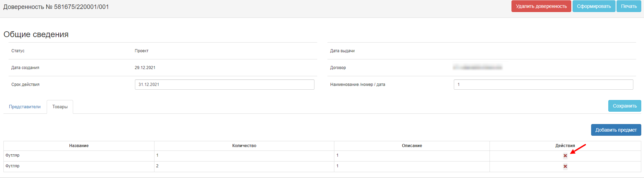The width and height of the screenshot is (644, 178).
Task: Select the first Футляр name cell
Action: pyautogui.click(x=13, y=155)
